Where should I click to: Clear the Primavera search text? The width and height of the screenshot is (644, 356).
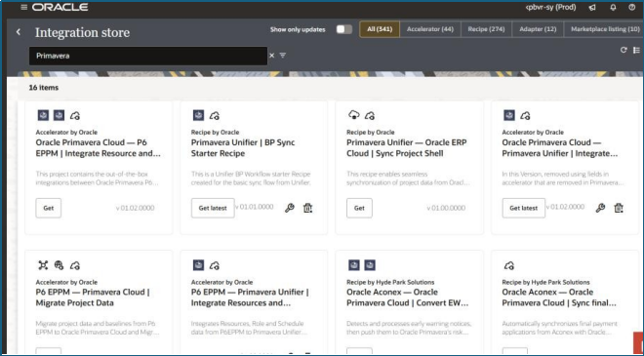(x=271, y=56)
